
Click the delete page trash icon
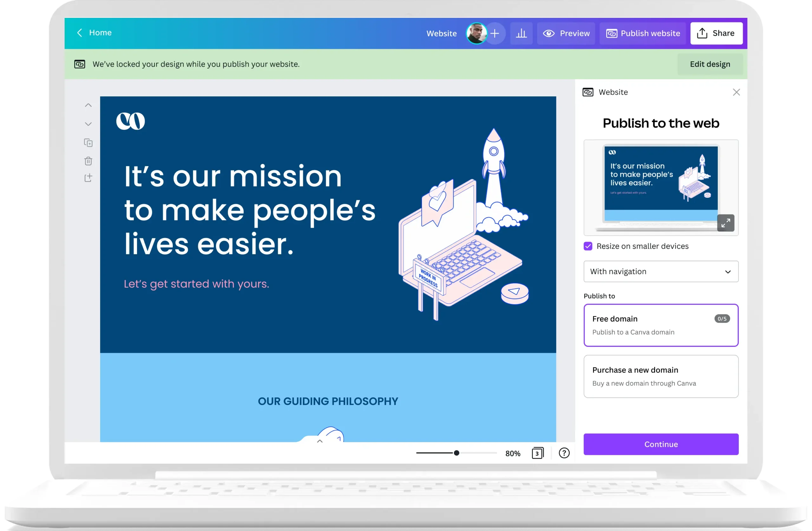[88, 161]
